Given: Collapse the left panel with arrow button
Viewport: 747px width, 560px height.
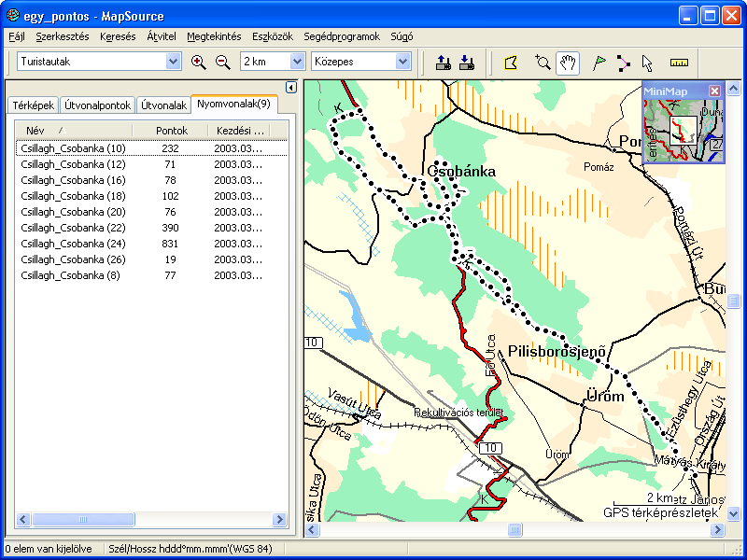Looking at the screenshot, I should [x=290, y=87].
